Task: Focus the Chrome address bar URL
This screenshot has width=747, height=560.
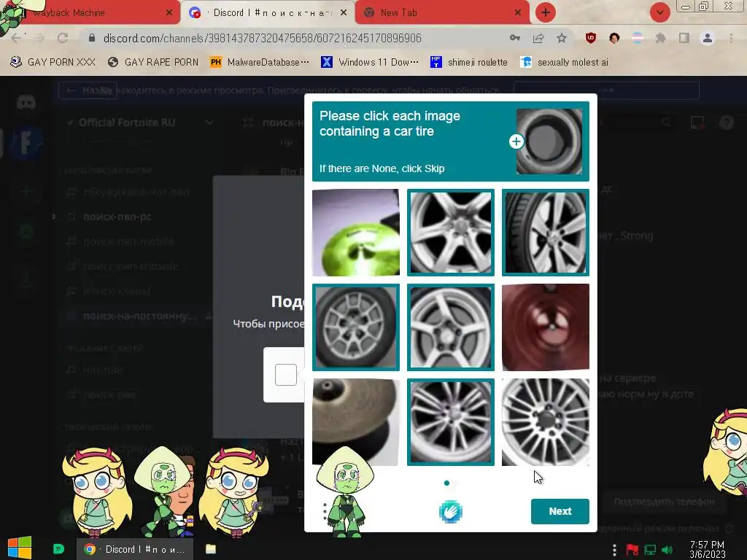Action: tap(262, 38)
